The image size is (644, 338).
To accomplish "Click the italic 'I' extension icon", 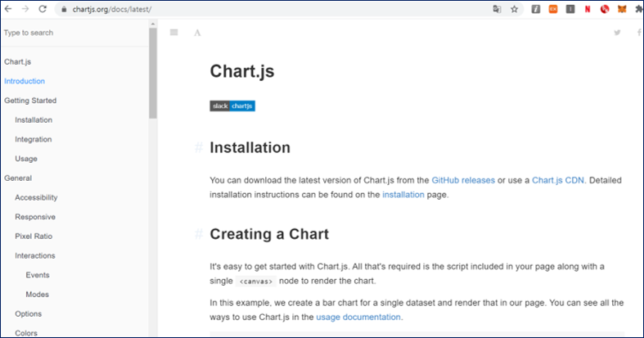I will point(535,9).
